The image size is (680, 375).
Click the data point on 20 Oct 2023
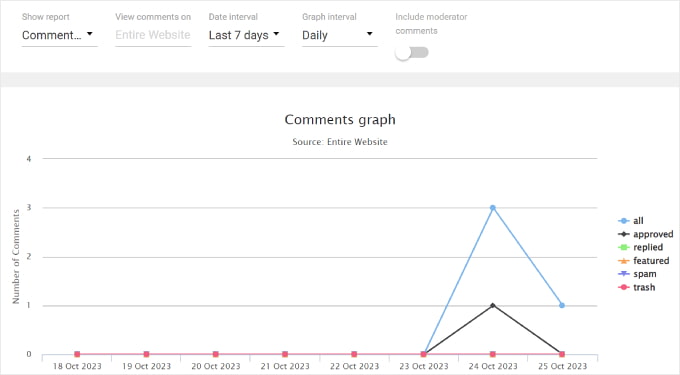216,354
